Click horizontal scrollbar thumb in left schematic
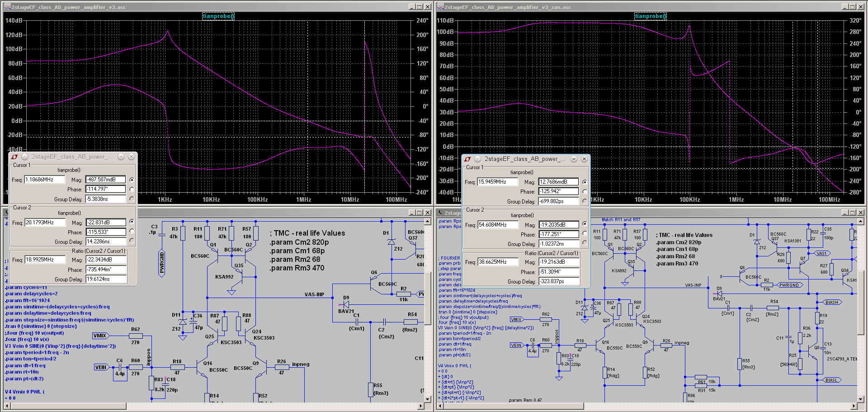868x412 pixels. (68, 406)
